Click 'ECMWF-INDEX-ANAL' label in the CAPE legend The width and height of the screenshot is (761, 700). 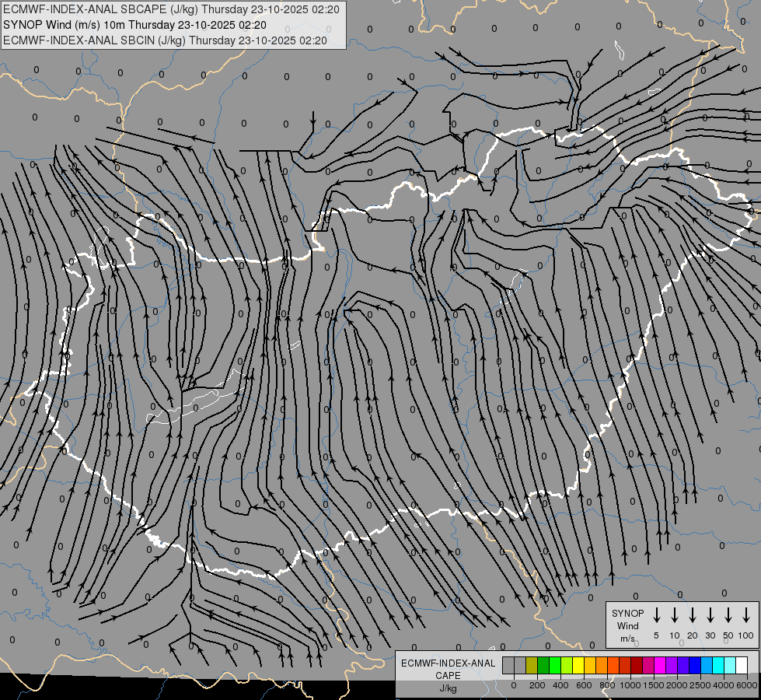coord(448,663)
